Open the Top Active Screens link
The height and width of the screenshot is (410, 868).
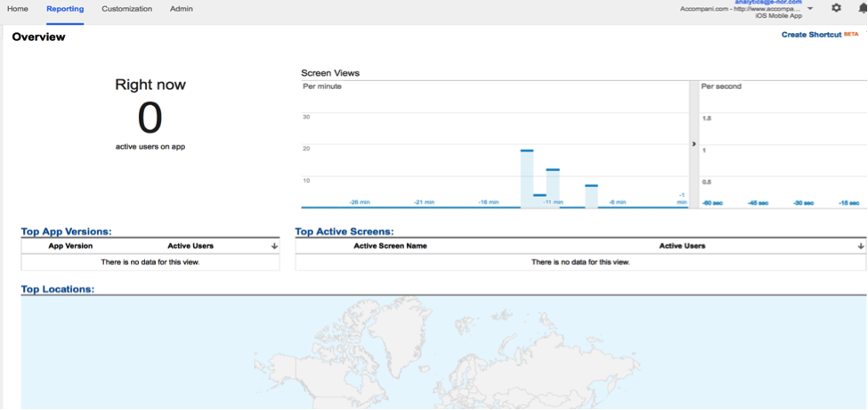pos(345,232)
